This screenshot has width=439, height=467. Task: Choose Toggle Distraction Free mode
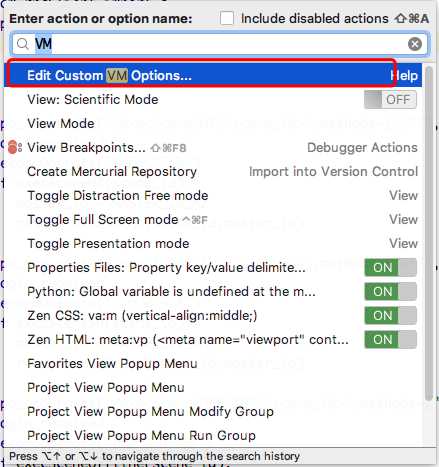213,195
